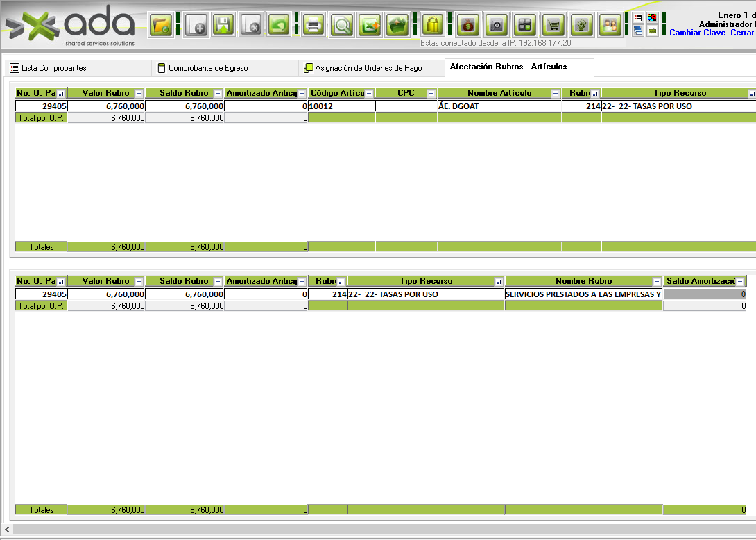The image size is (756, 540).
Task: Click the open folder toolbar icon
Action: pos(162,26)
